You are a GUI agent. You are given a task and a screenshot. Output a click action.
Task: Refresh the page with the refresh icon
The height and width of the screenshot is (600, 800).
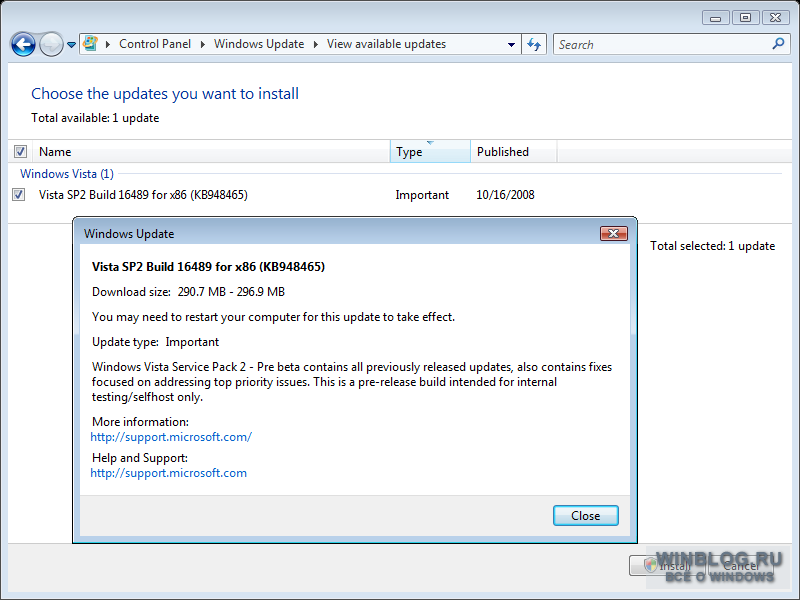534,44
